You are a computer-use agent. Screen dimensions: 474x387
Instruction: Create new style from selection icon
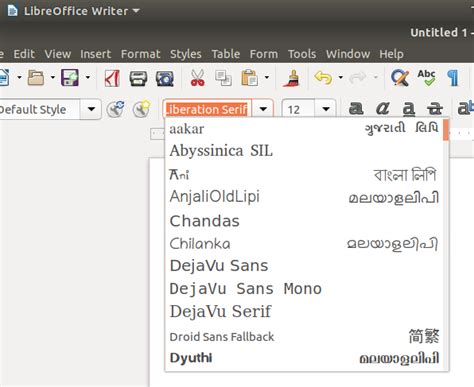pos(141,109)
